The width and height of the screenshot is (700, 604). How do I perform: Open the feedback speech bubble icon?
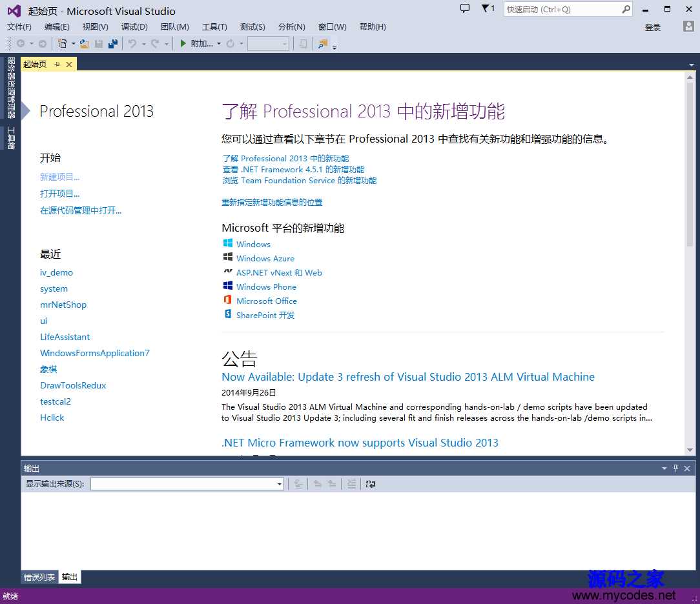point(465,8)
